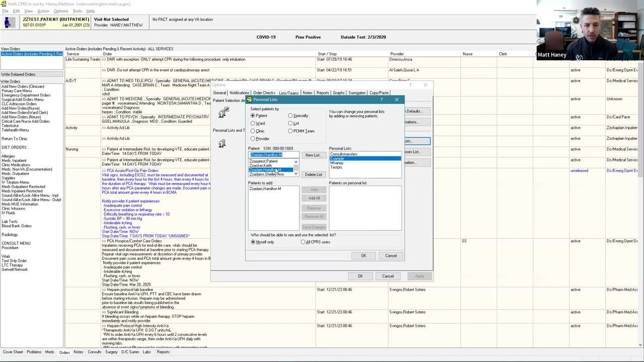Click the New List button
Viewport: 644px width, 362px height.
[313, 155]
